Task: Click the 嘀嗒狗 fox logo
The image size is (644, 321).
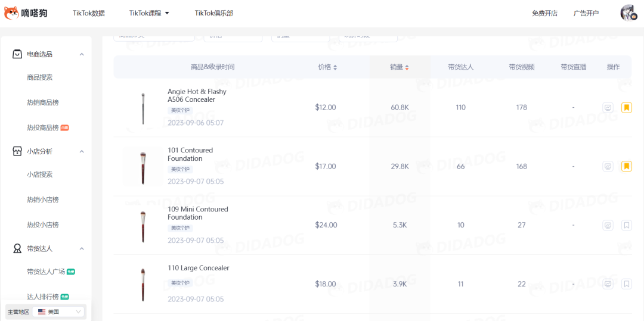Action: (12, 13)
